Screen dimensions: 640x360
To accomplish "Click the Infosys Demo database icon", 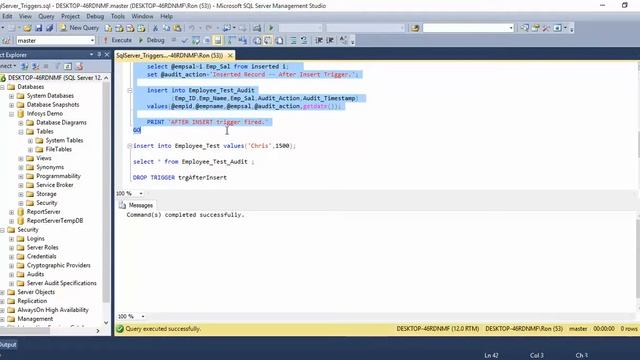I will point(21,113).
